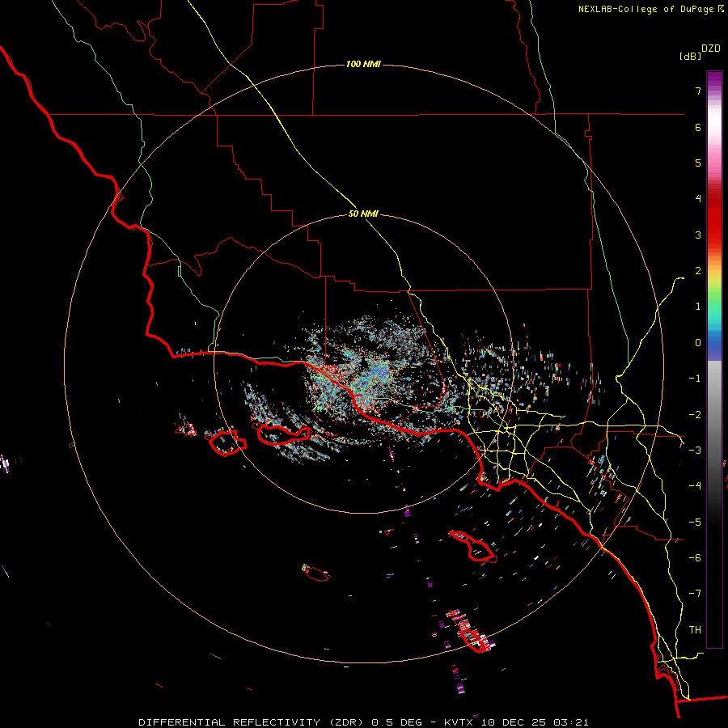Viewport: 728px width, 728px height.
Task: Click the purple top of the color bar
Action: [714, 79]
